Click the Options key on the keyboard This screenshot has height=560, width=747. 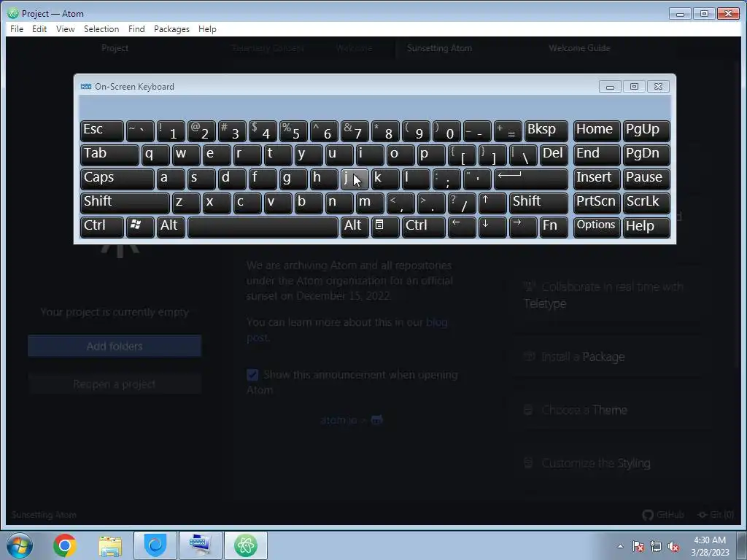(597, 227)
